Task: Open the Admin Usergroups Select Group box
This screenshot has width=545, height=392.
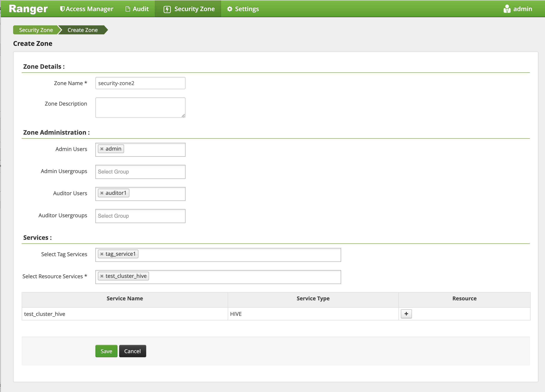Action: point(140,172)
